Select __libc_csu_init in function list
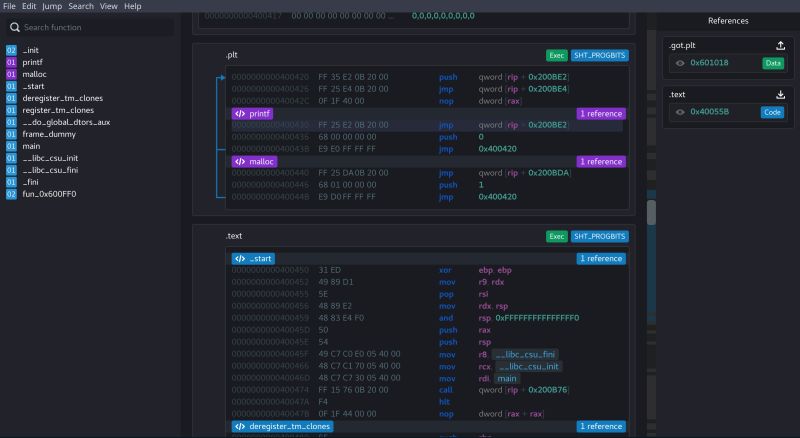This screenshot has width=800, height=438. (x=50, y=158)
